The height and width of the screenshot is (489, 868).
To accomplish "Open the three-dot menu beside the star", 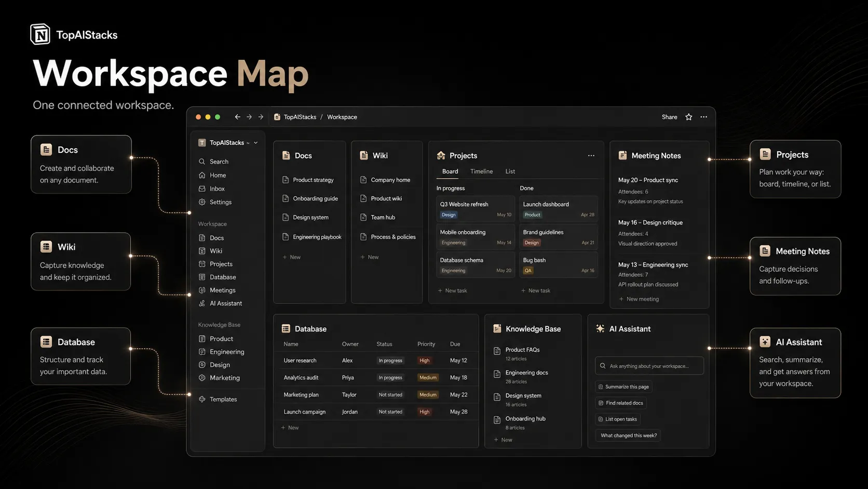I will click(x=703, y=117).
